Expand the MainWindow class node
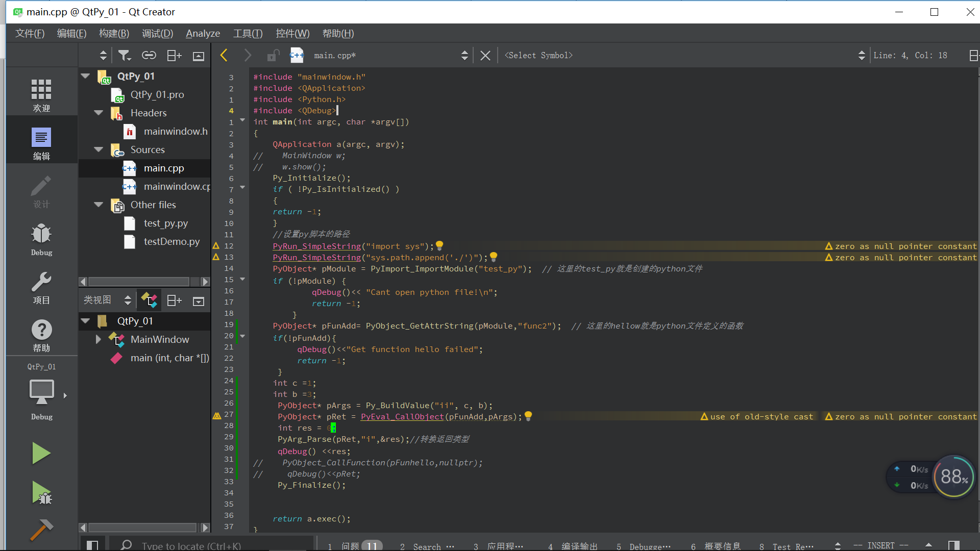 [99, 339]
